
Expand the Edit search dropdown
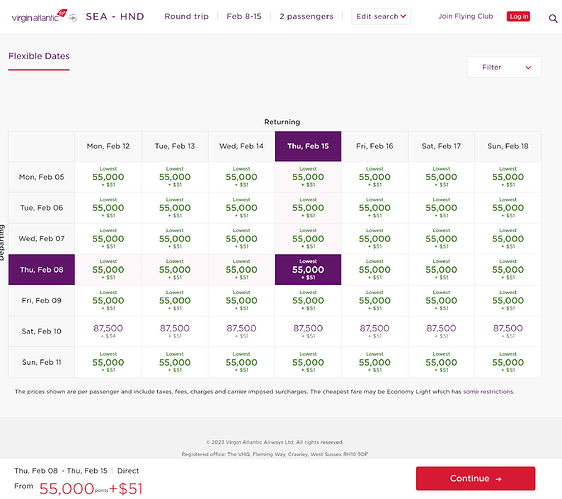[381, 16]
